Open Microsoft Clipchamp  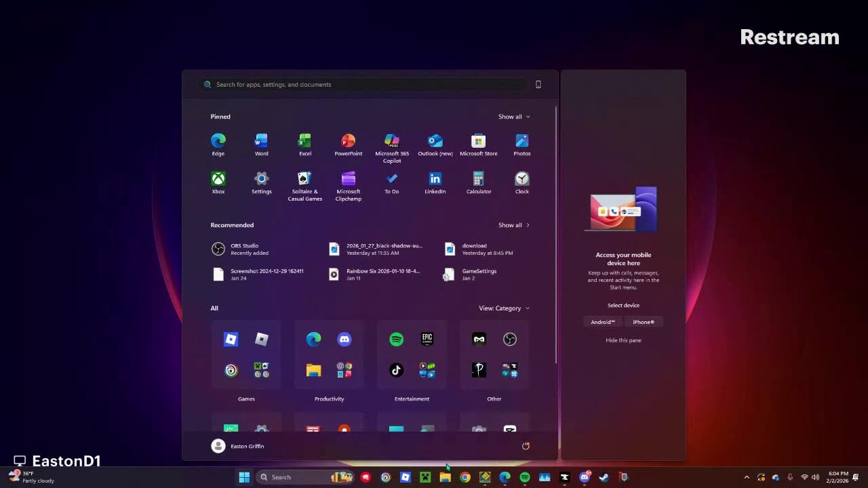pyautogui.click(x=348, y=186)
